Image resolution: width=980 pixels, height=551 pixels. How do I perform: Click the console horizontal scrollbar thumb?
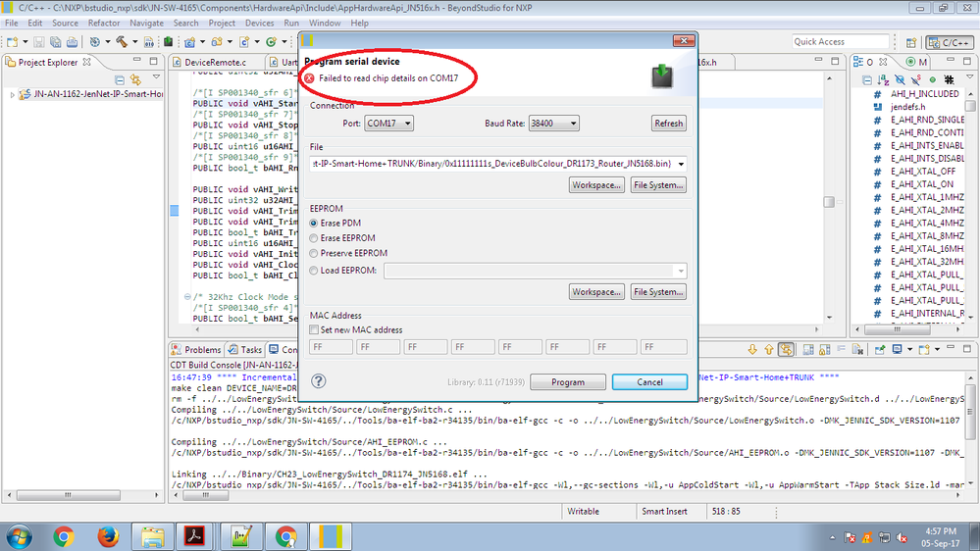tap(205, 495)
